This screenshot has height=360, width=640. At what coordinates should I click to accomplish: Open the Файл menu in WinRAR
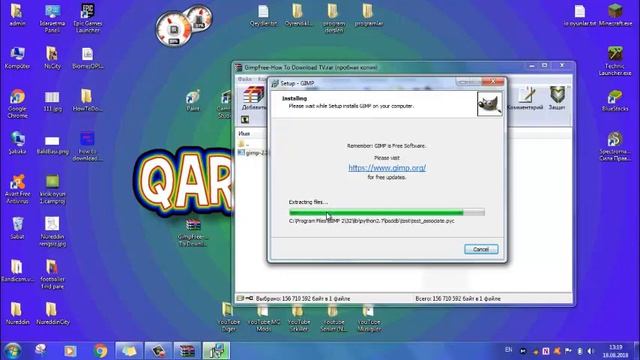pos(244,79)
